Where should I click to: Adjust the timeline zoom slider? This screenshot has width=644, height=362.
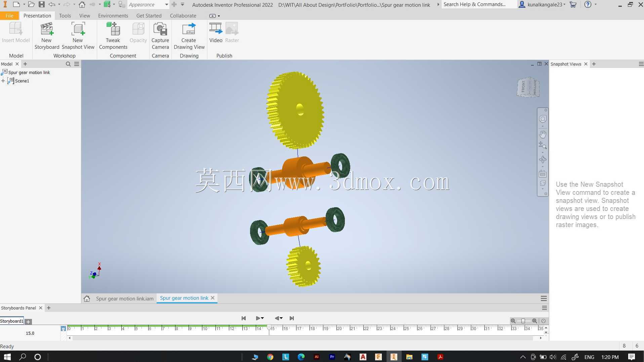[x=523, y=321]
